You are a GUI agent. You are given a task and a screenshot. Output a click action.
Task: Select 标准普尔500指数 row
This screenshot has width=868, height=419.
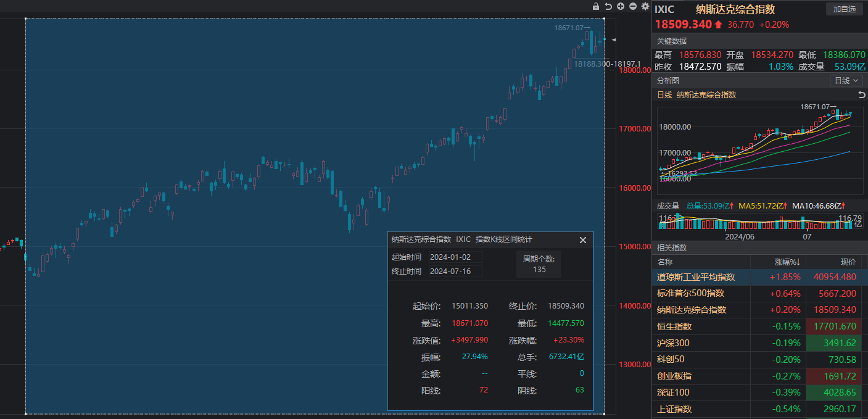point(690,294)
